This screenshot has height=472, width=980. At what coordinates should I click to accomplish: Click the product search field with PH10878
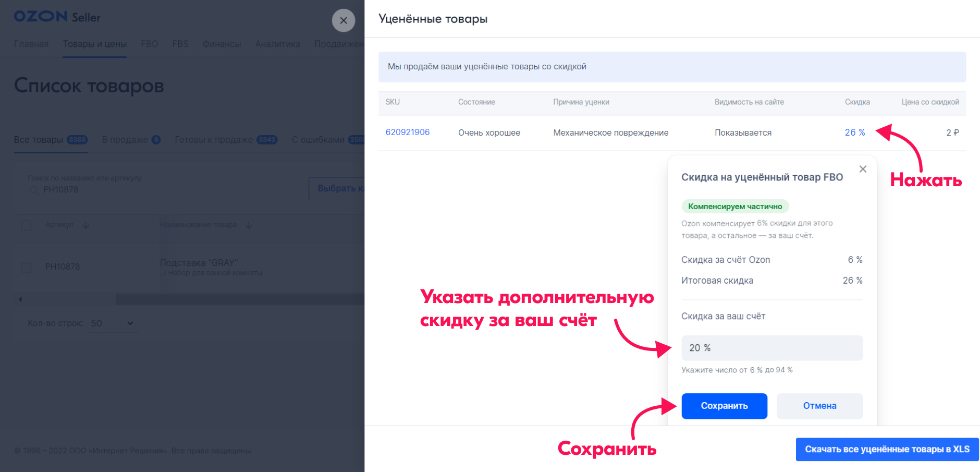coord(162,189)
